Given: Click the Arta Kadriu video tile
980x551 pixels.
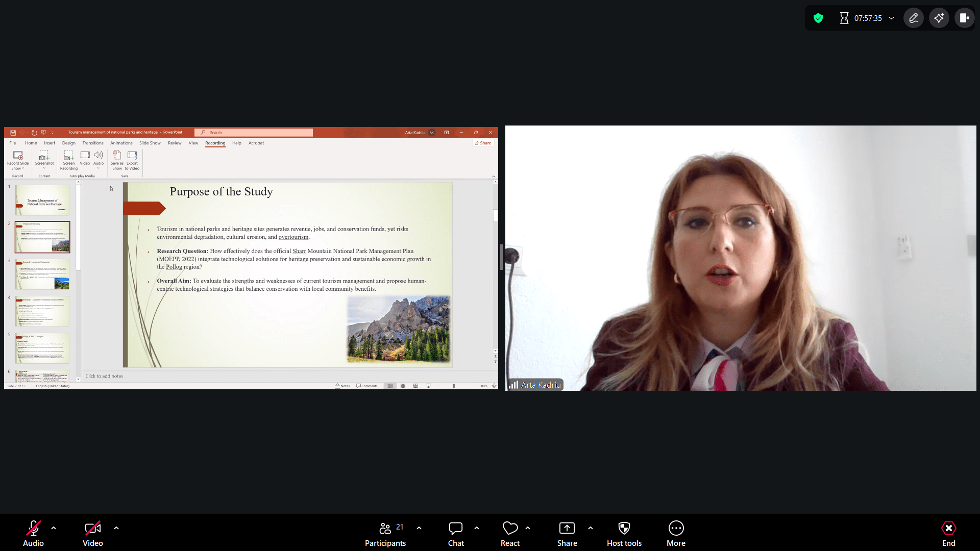Looking at the screenshot, I should [x=740, y=258].
